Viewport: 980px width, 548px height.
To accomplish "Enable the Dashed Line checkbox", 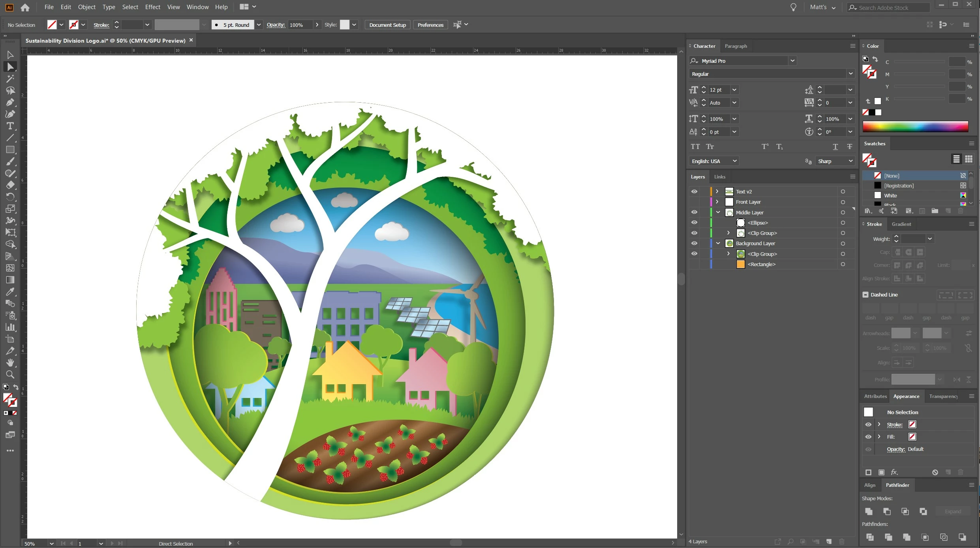I will [x=865, y=295].
